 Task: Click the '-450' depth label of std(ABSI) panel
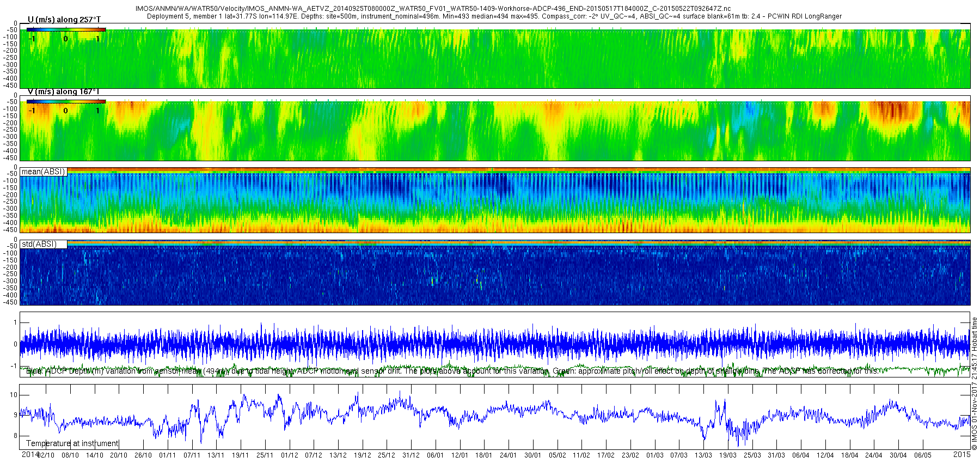pos(11,302)
